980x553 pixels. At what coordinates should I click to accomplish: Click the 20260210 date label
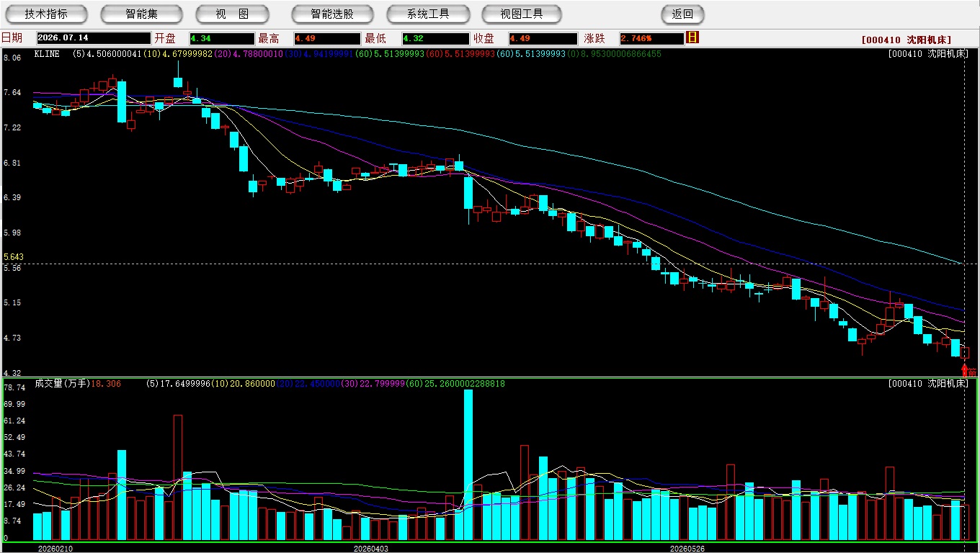click(55, 548)
